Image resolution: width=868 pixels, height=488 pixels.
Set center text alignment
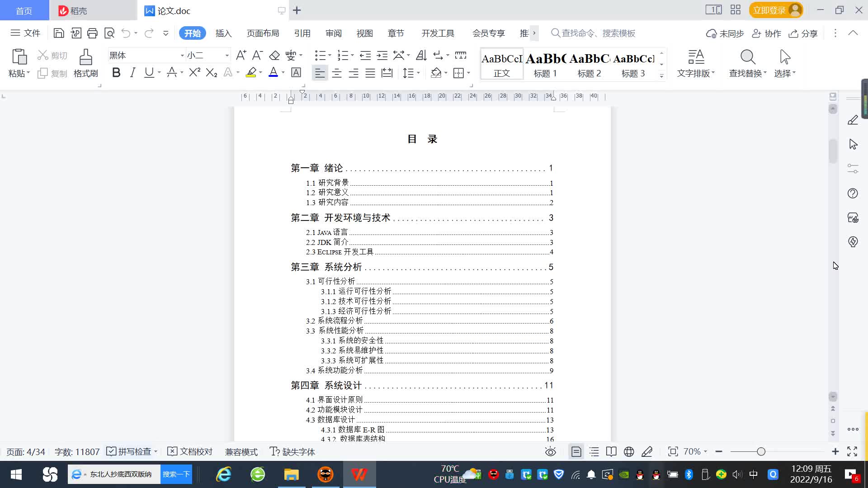[337, 73]
